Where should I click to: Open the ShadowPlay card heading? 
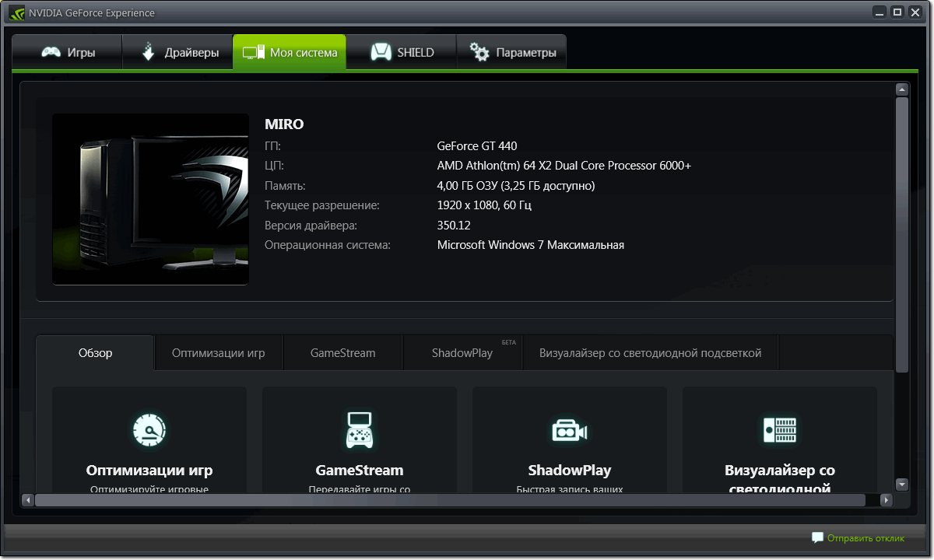click(570, 471)
